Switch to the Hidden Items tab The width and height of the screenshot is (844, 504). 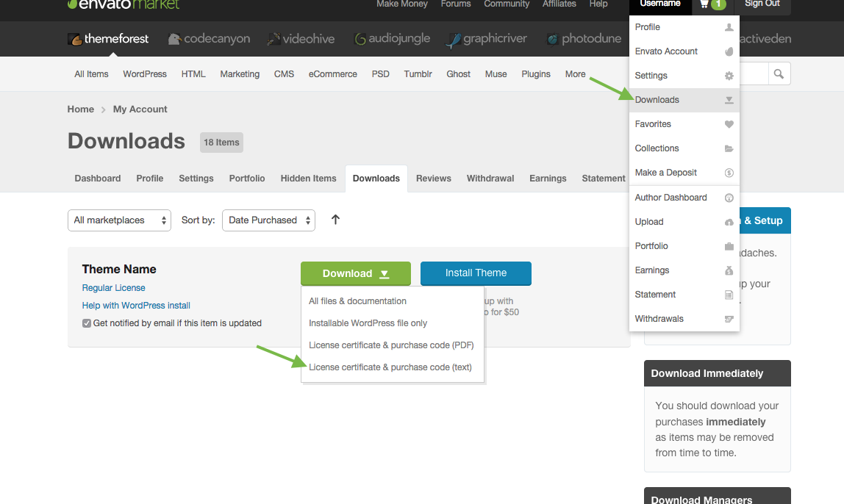click(x=308, y=179)
